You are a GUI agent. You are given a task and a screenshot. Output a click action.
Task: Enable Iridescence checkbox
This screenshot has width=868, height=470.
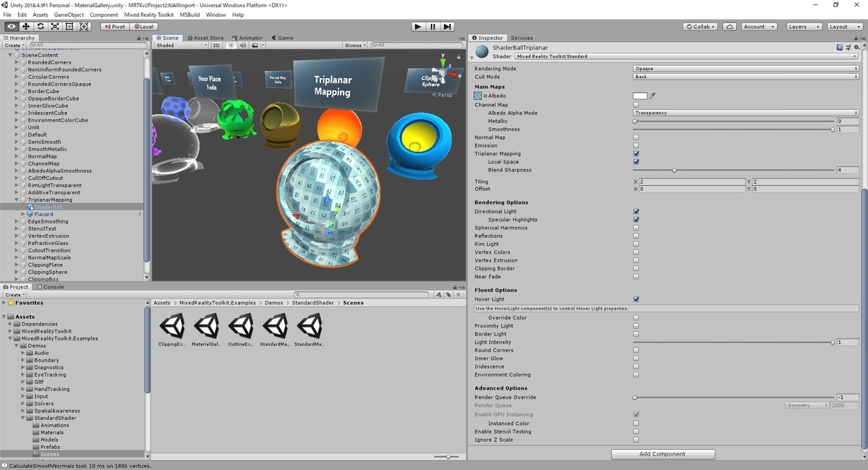tap(636, 367)
